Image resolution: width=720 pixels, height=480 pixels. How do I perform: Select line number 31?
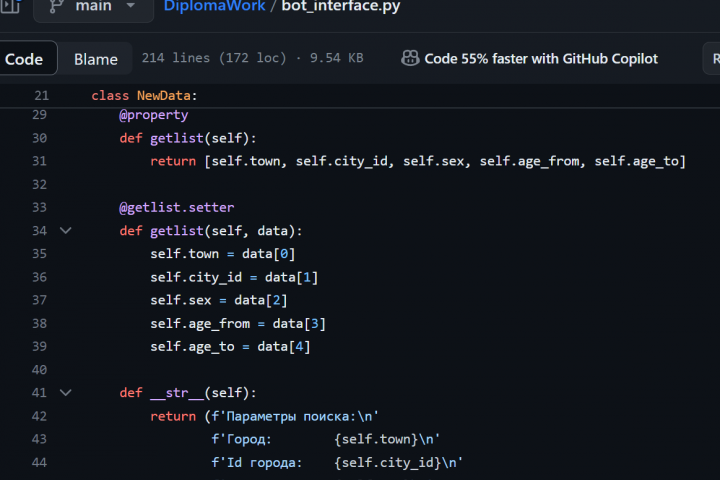[x=39, y=161]
